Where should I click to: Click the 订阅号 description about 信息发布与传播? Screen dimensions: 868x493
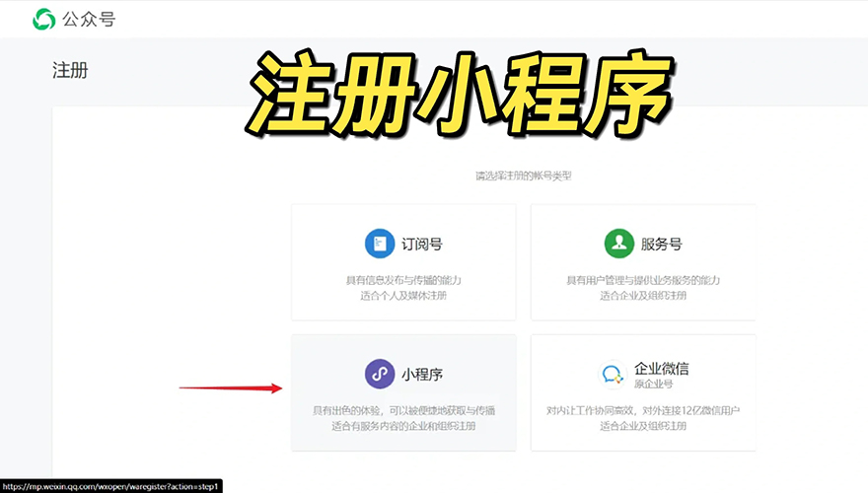coord(403,280)
